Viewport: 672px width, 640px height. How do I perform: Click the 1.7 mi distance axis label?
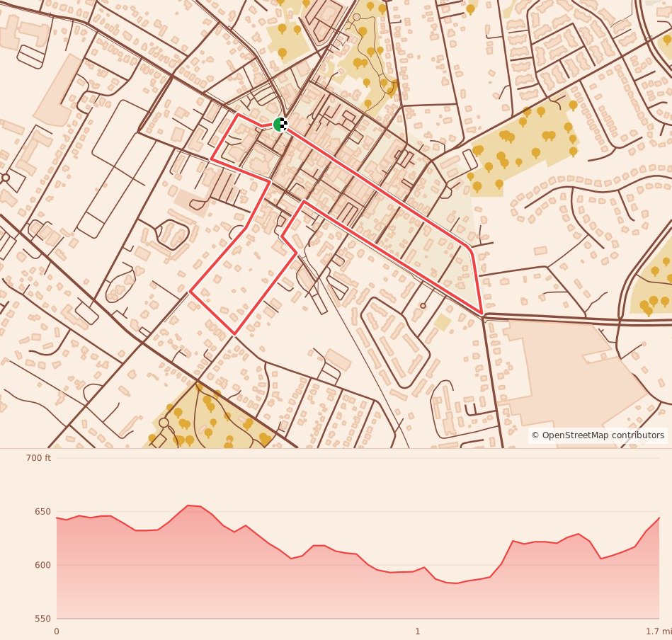(659, 632)
